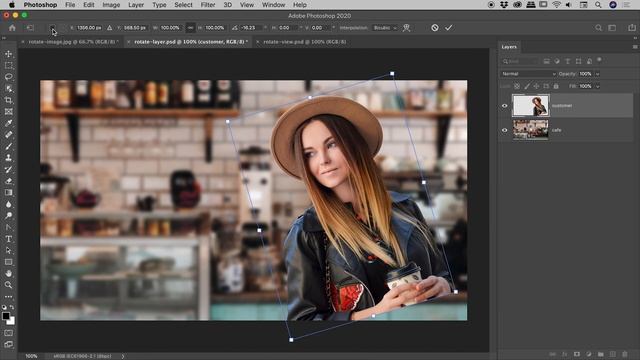Image resolution: width=640 pixels, height=360 pixels.
Task: Select the Frame tool
Action: click(x=8, y=111)
